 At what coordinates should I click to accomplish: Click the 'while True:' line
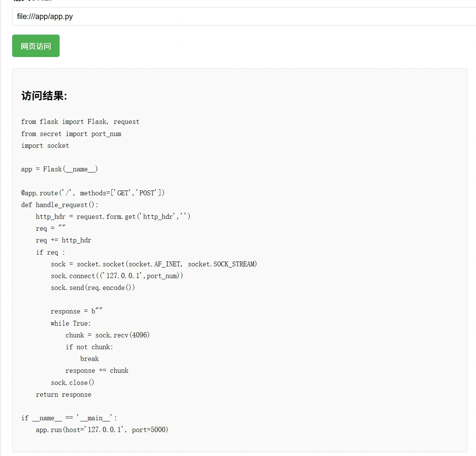(x=71, y=323)
